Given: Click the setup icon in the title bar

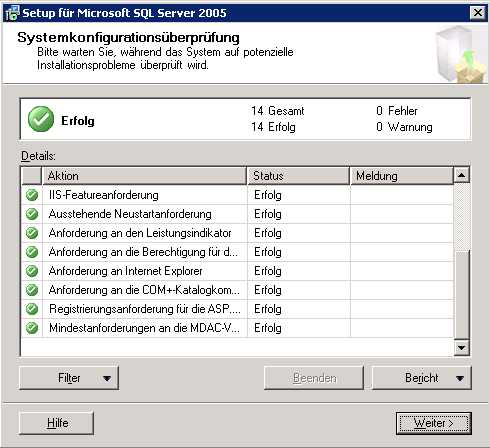Looking at the screenshot, I should point(12,13).
